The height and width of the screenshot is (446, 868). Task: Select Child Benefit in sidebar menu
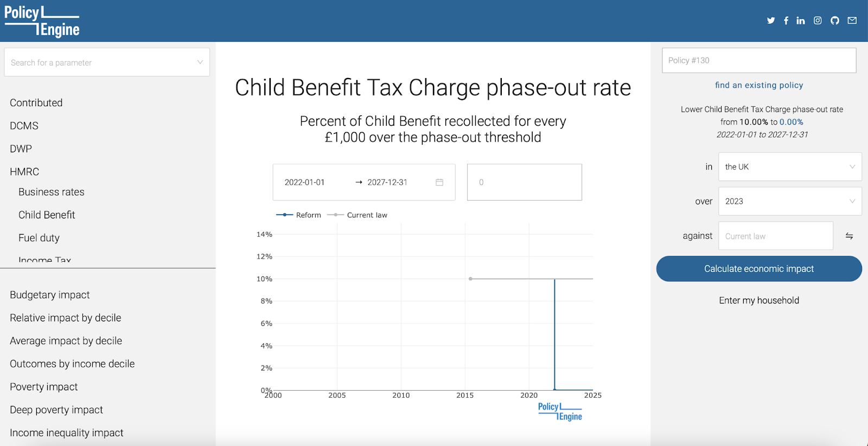[47, 215]
